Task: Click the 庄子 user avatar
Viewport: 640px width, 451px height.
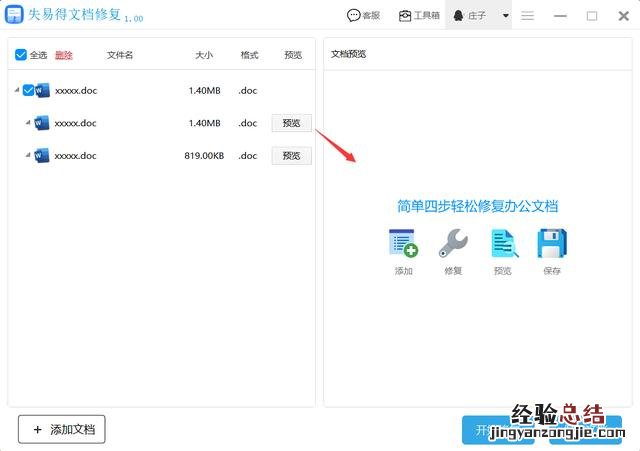Action: coord(461,16)
